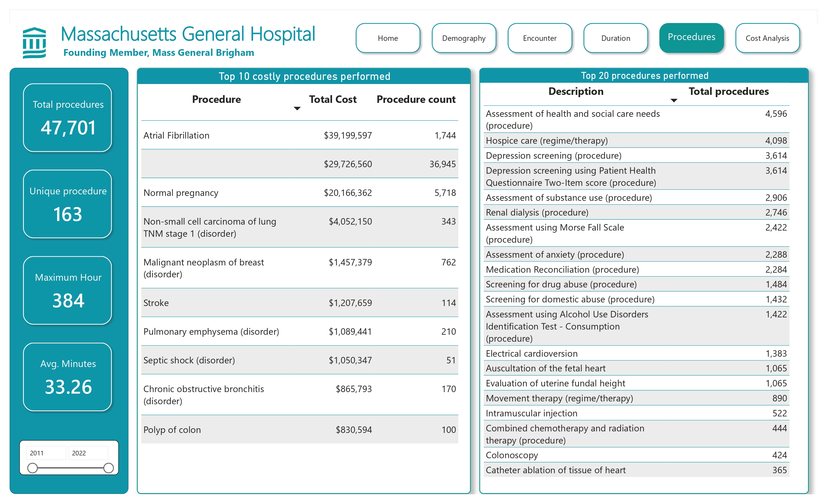Switch to the Demography page
Viewport: 827px width, 504px height.
[x=464, y=38]
